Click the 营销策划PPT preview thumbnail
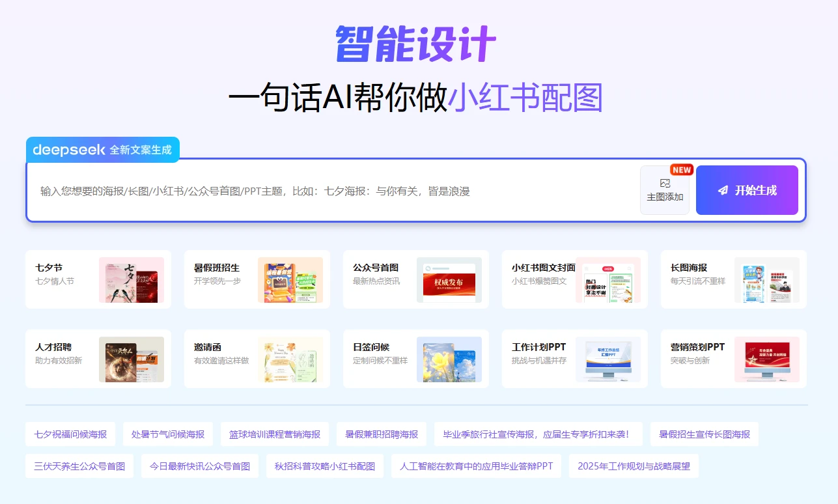 click(768, 359)
